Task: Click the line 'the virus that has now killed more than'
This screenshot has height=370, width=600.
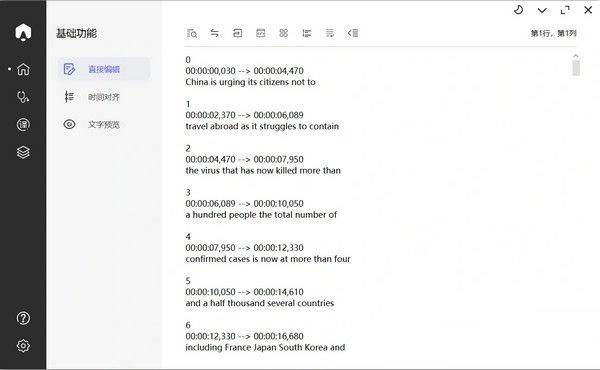Action: pyautogui.click(x=263, y=170)
